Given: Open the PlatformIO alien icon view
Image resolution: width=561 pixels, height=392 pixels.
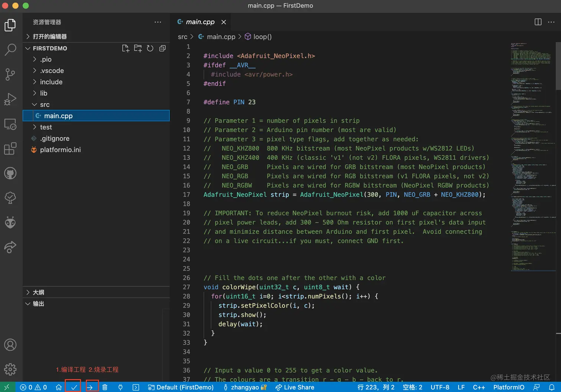Looking at the screenshot, I should coord(10,223).
